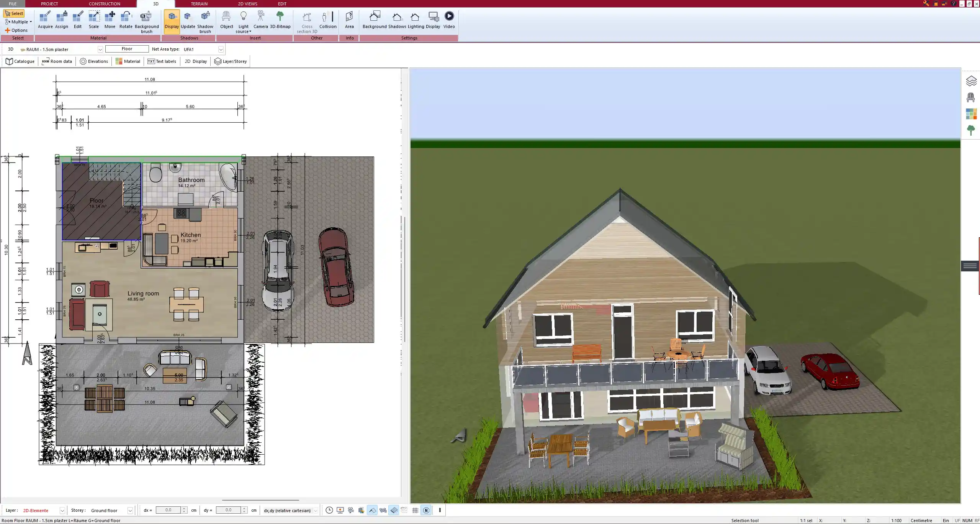Open the FILE menu
980x524 pixels.
(x=12, y=3)
